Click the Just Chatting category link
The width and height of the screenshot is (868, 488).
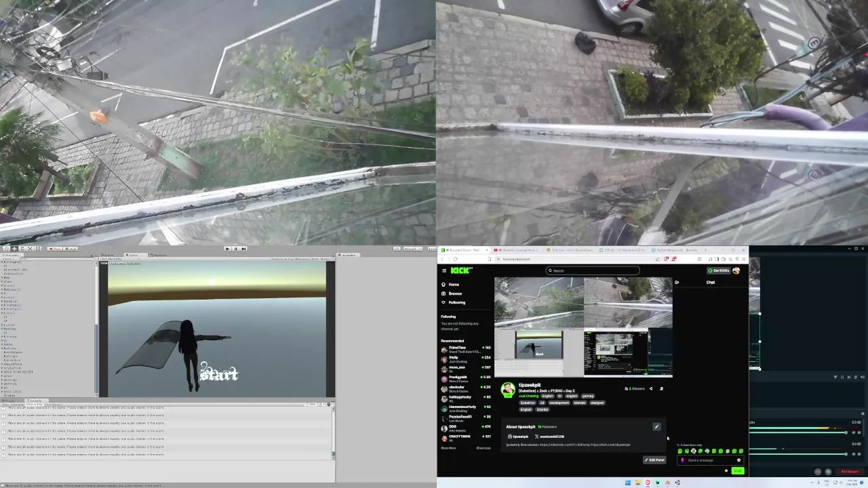[x=528, y=396]
